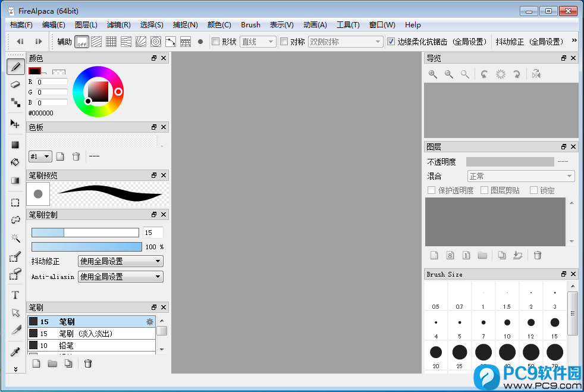
Task: Click 抖动修正 (全局设置) in toolbar
Action: tap(529, 42)
